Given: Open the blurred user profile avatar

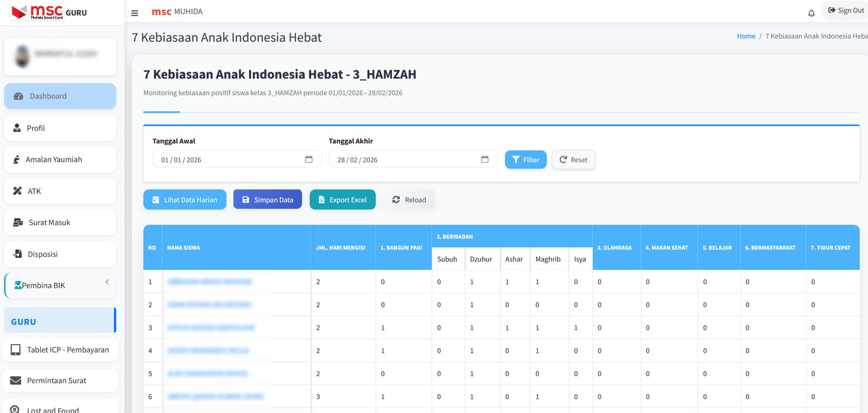Looking at the screenshot, I should tap(22, 56).
